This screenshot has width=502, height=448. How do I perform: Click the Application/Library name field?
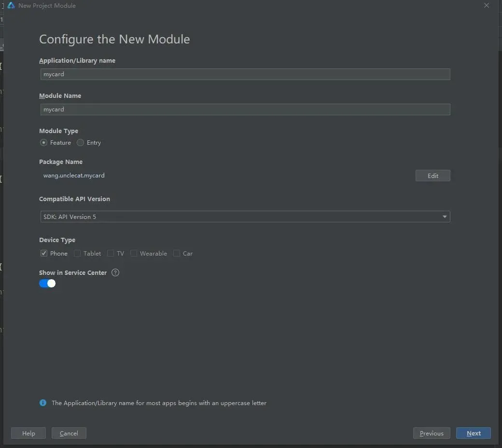245,74
